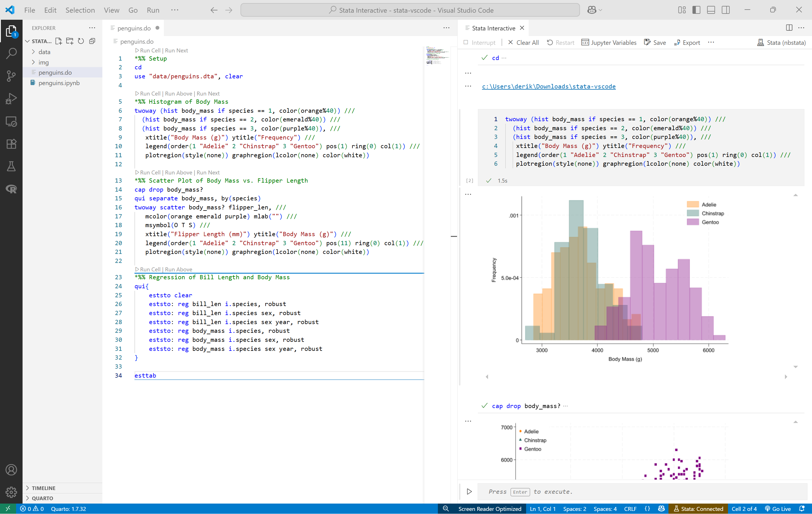Image resolution: width=812 pixels, height=514 pixels.
Task: Open Run and Debug view
Action: click(11, 98)
